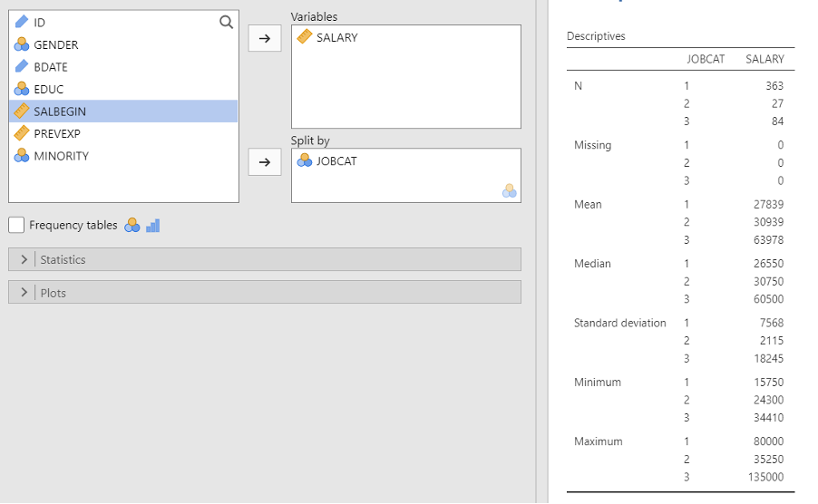818x504 pixels.
Task: Move variable to Variables box with arrow
Action: point(265,38)
